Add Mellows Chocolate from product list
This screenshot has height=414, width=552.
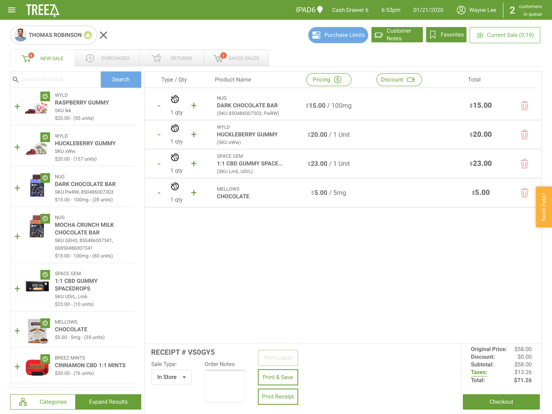17,331
